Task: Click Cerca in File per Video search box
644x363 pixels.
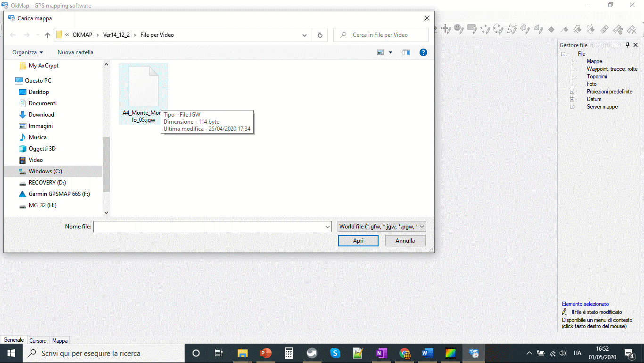Action: [x=381, y=35]
